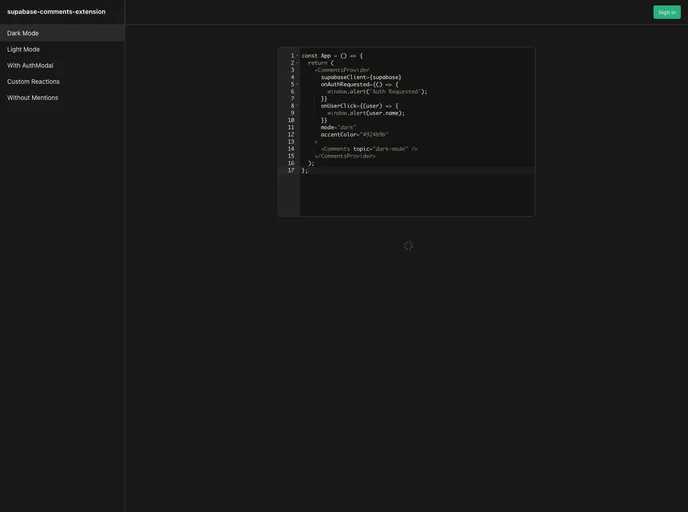Image resolution: width=688 pixels, height=512 pixels.
Task: Open the Custom Reactions example
Action: [62, 82]
